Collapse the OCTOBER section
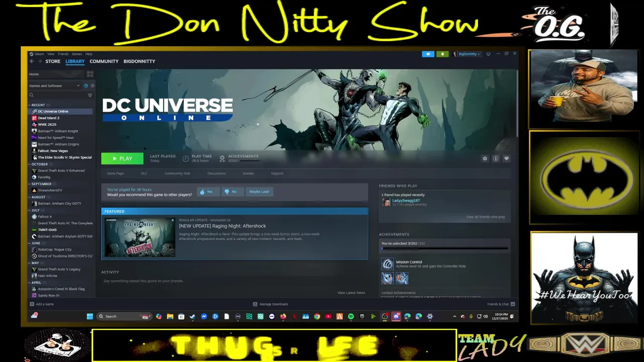644x362 pixels. [39, 164]
